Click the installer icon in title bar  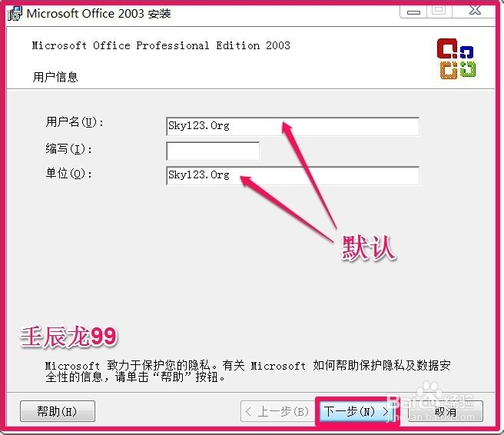point(15,14)
